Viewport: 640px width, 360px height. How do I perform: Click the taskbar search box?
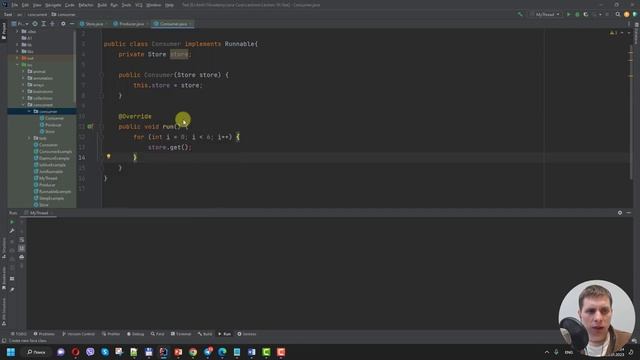click(36, 352)
